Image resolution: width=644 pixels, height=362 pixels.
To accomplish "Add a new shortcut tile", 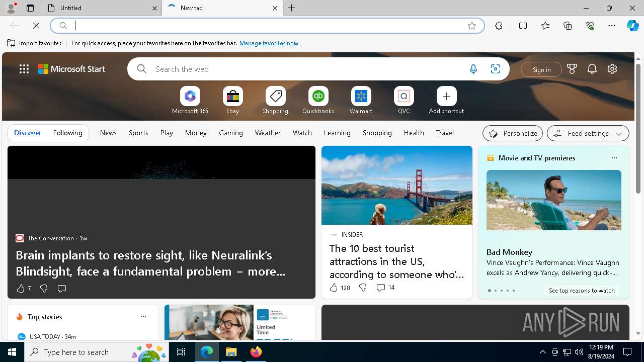I will [446, 100].
